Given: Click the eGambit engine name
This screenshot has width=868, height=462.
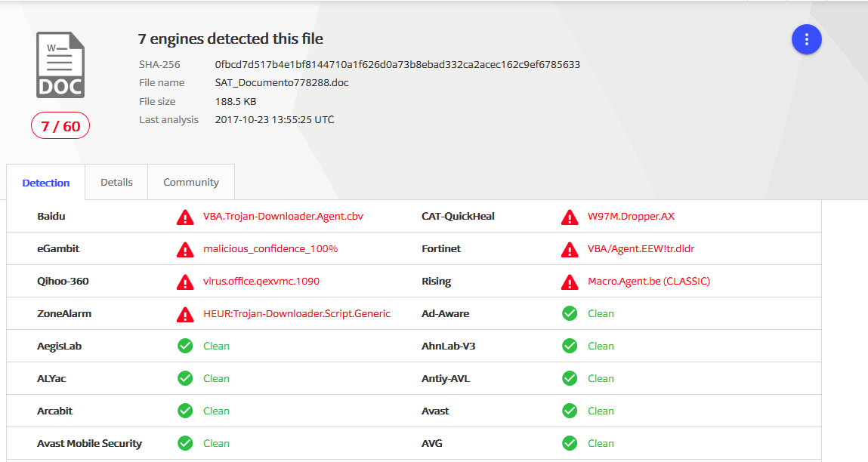Looking at the screenshot, I should pyautogui.click(x=58, y=249).
